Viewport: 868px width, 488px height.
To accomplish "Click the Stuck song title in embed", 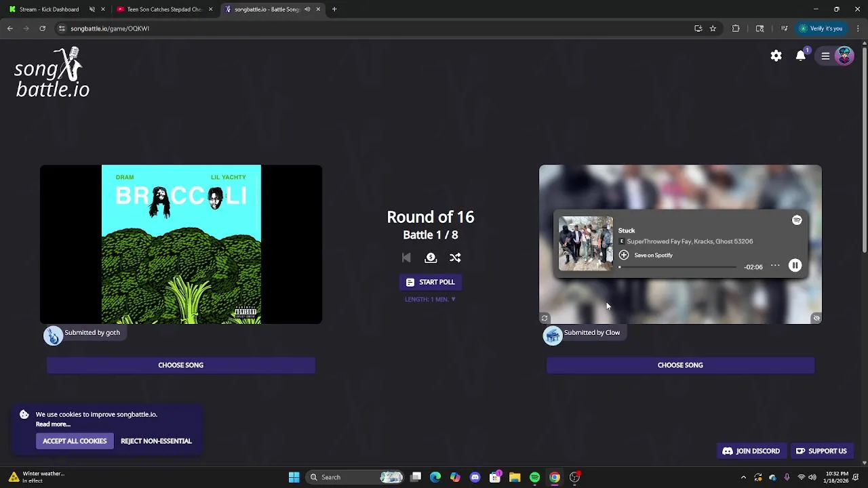I will click(x=627, y=230).
